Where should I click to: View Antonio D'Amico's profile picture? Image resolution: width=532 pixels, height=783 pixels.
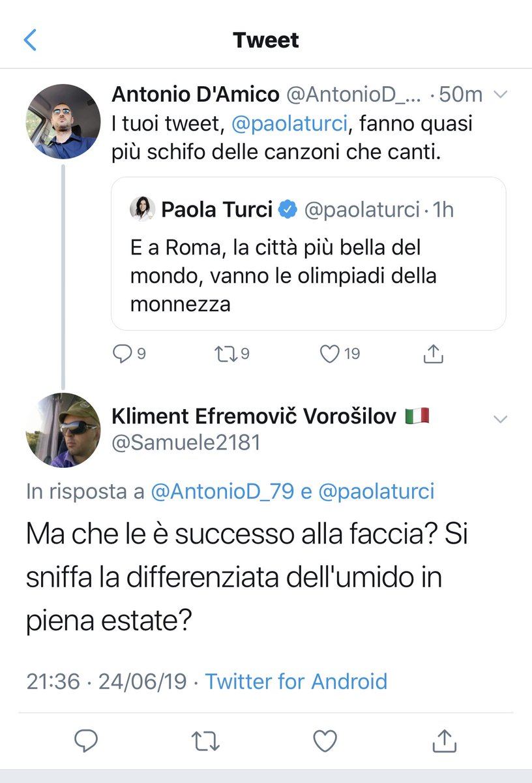(63, 121)
